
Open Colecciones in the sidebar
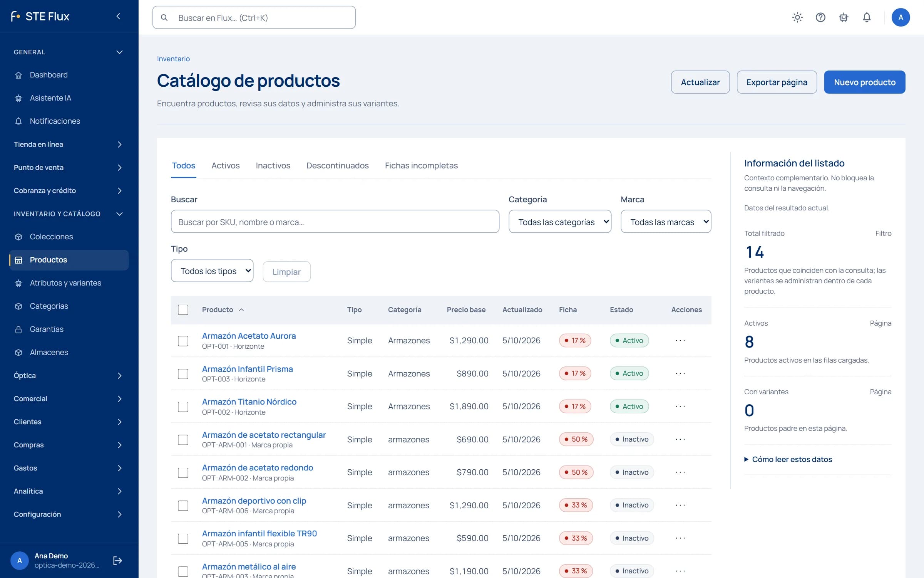coord(69,237)
